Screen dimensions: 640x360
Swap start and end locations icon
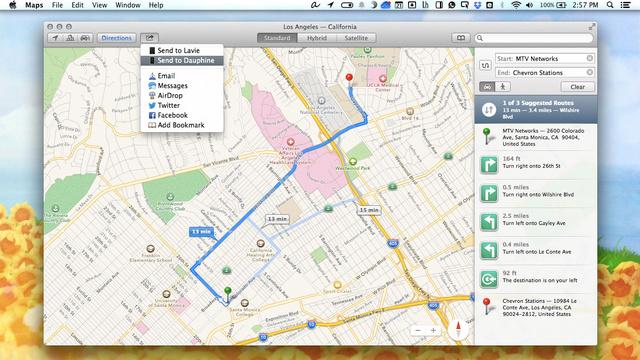485,65
